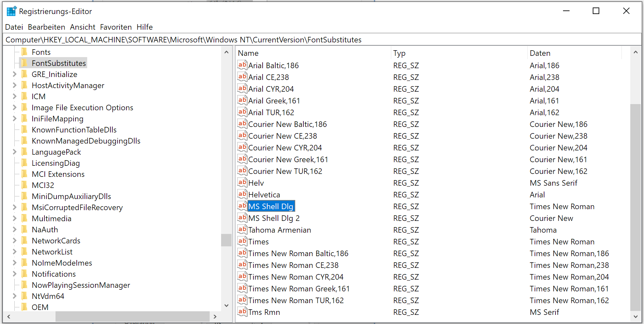The width and height of the screenshot is (644, 324).
Task: Expand the GRE_Initialize key
Action: [14, 74]
